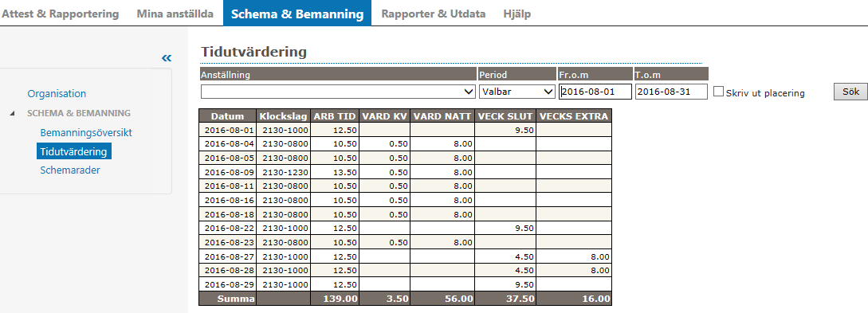Viewport: 868px width, 313px height.
Task: Enable Skriv ut placering checkbox
Action: coord(718,92)
